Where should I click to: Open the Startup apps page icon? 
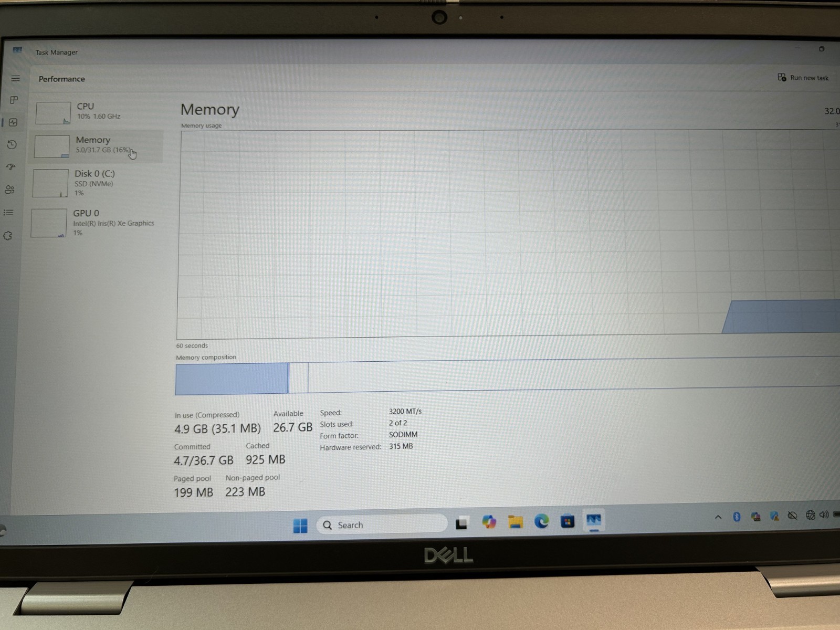(10, 167)
